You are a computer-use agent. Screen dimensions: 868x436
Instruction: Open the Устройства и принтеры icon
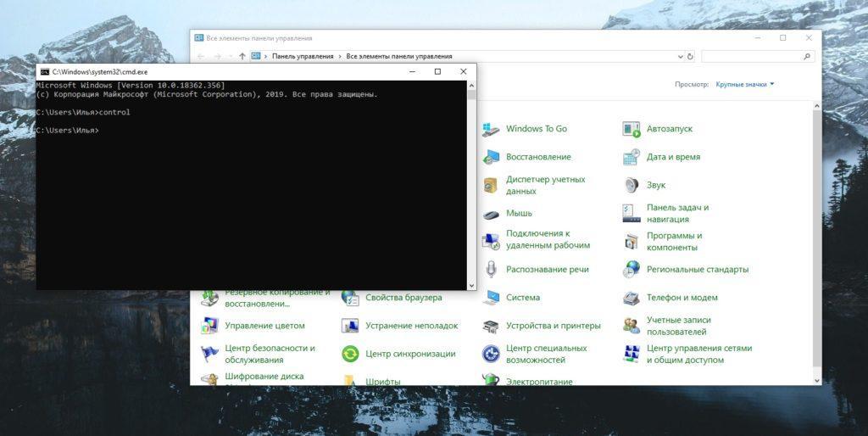pos(491,326)
